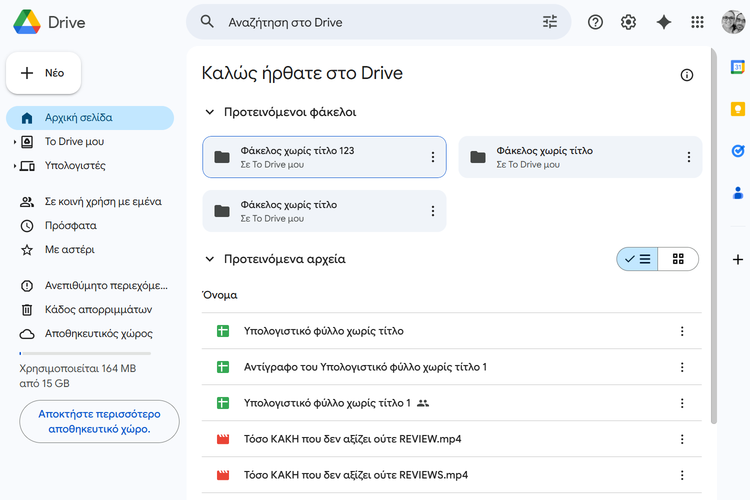
Task: Collapse the Προτεινόμενοι φάκελοι section
Action: 210,113
